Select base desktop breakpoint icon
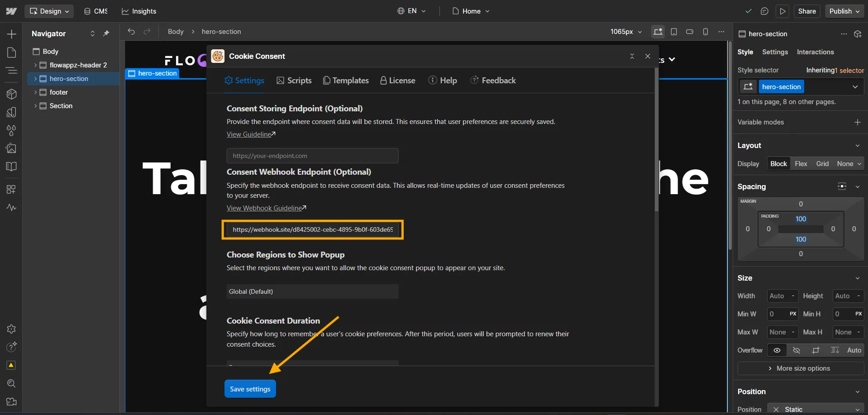The width and height of the screenshot is (868, 415). (658, 32)
